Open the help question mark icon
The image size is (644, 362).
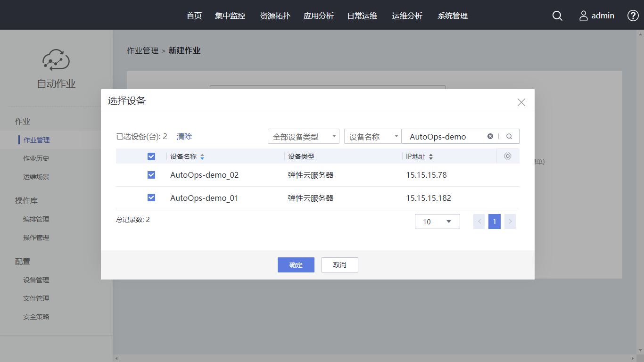(633, 16)
